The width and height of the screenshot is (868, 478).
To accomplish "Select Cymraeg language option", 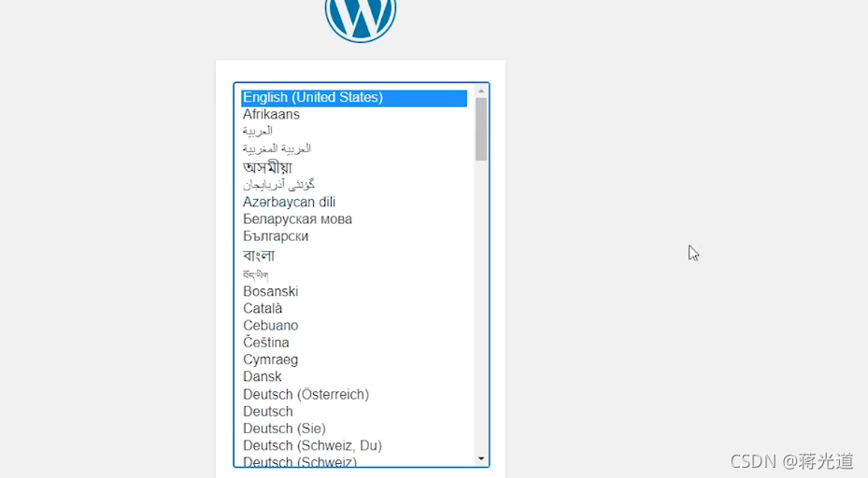I will (x=271, y=359).
